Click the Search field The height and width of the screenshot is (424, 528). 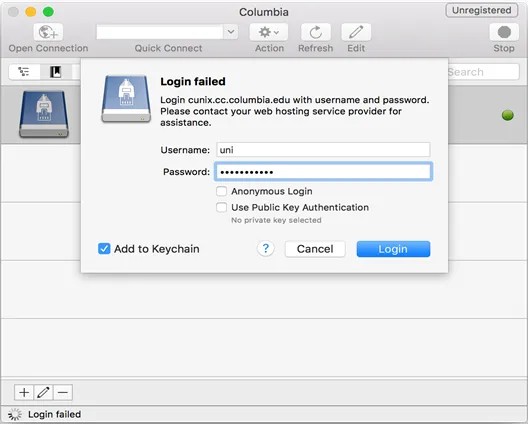point(483,72)
